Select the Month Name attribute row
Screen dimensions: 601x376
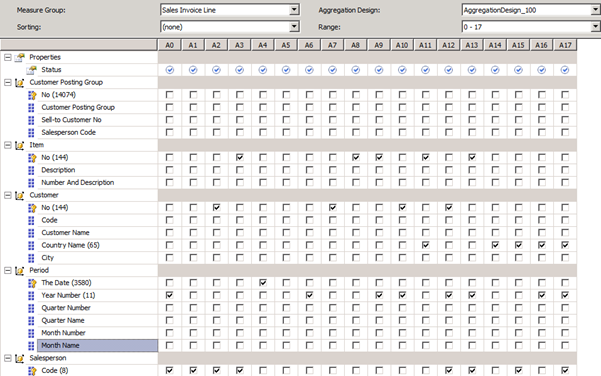(97, 346)
